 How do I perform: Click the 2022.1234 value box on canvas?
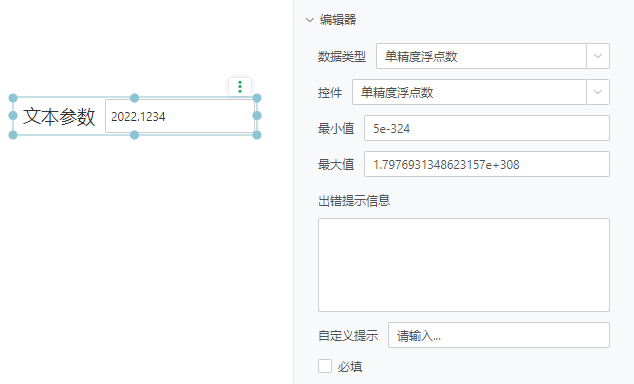pyautogui.click(x=180, y=116)
